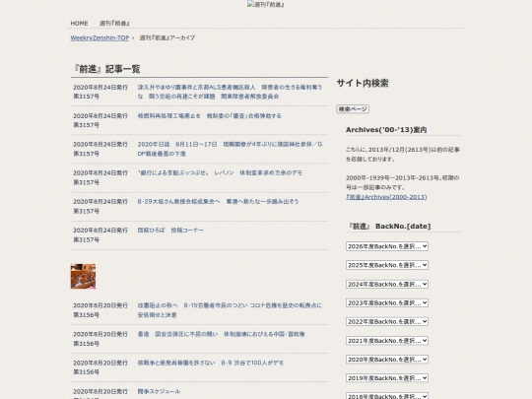Image resolution: width=532 pixels, height=399 pixels.
Task: Click the 週刊『前進』 header logo image
Action: 266,4
